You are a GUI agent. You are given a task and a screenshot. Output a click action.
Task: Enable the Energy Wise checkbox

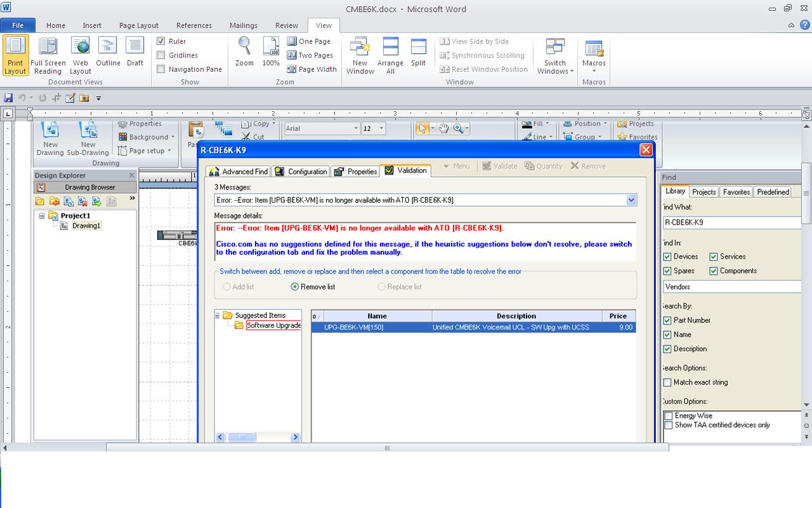[x=669, y=416]
